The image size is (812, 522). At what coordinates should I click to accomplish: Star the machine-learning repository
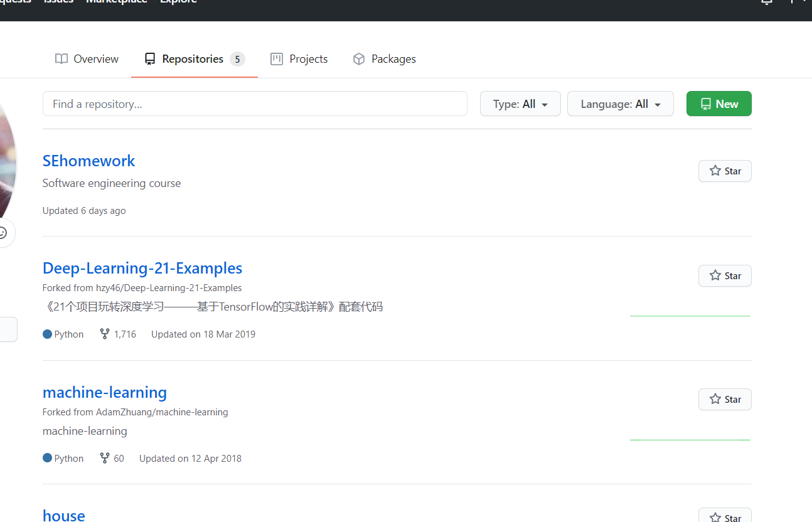(x=725, y=399)
